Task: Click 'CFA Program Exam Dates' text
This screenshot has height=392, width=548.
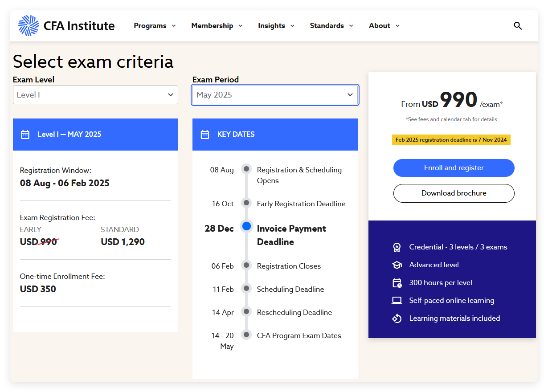Action: click(299, 336)
